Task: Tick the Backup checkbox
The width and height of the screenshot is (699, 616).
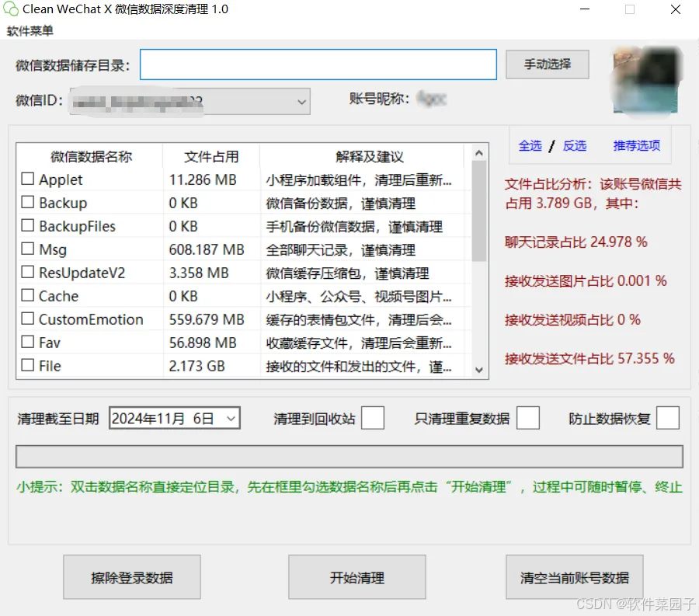Action: pyautogui.click(x=28, y=202)
